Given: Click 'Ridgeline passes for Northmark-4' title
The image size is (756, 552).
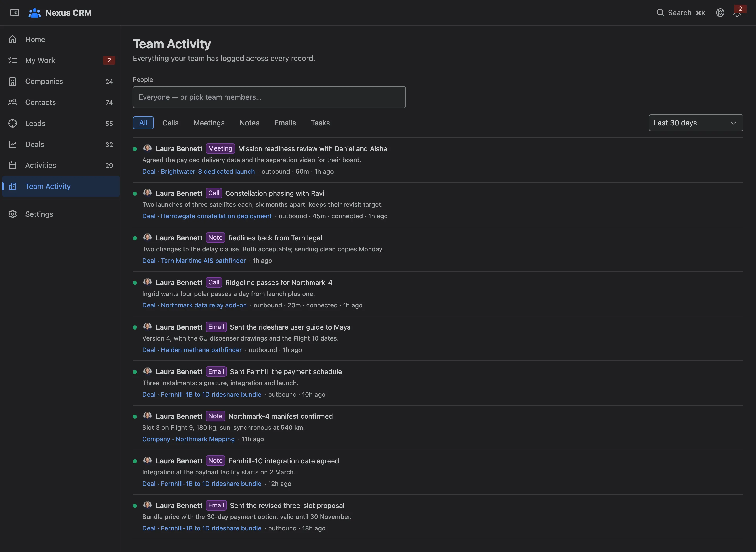Looking at the screenshot, I should point(279,282).
